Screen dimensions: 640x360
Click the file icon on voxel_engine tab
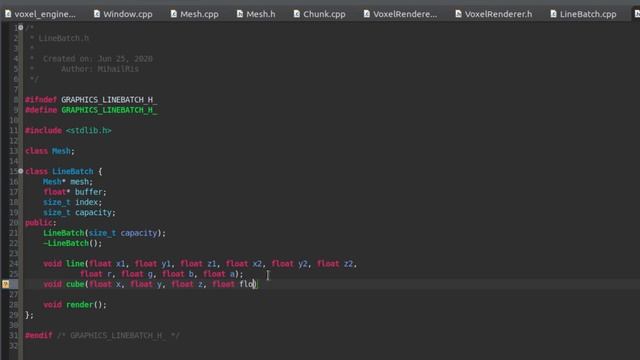(x=8, y=14)
